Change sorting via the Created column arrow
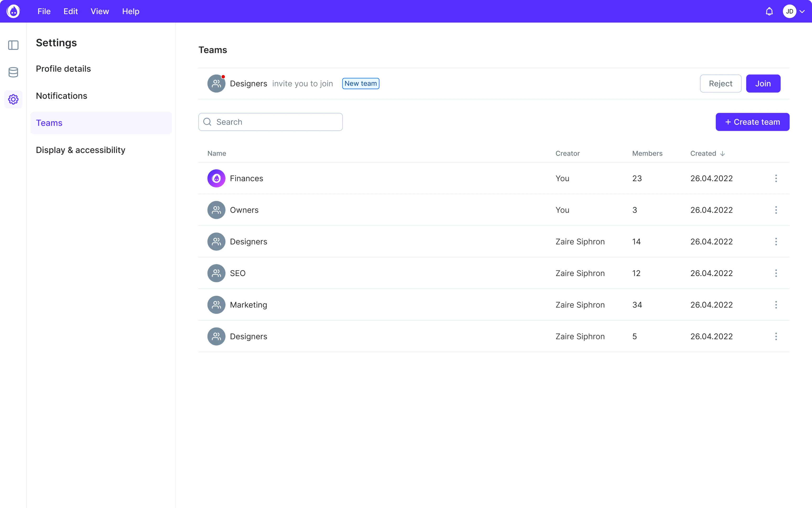812x508 pixels. pyautogui.click(x=722, y=153)
